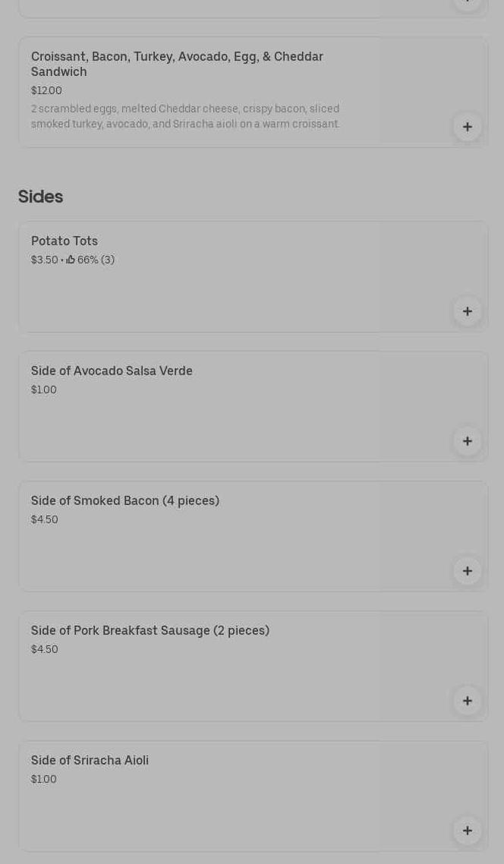View Side of Pork Breakfast Sausage title

(150, 631)
